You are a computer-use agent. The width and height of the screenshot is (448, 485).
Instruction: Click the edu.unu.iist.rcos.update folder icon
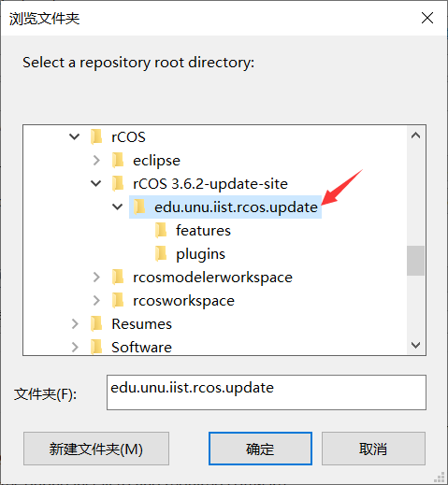pos(139,207)
